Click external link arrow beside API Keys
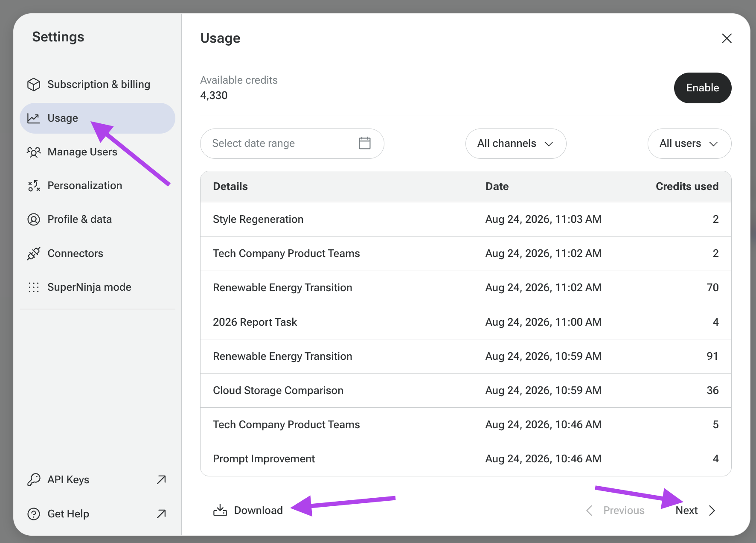756x543 pixels. (161, 480)
